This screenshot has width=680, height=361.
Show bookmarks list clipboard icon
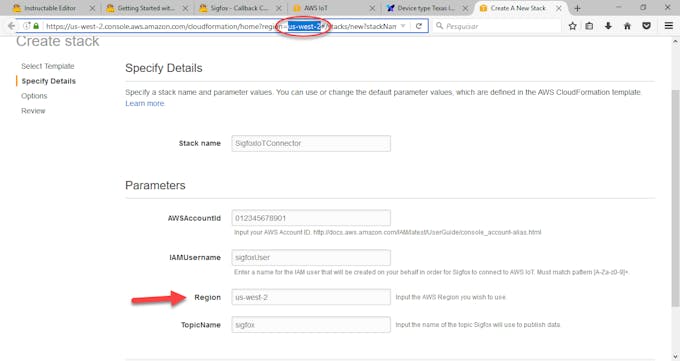pyautogui.click(x=589, y=26)
